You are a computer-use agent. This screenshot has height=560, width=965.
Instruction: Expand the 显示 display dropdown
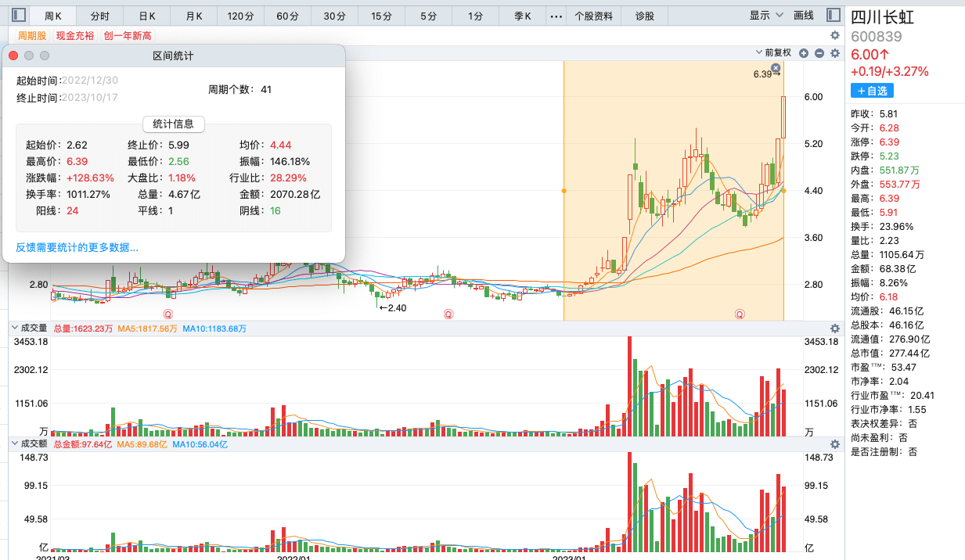coord(766,16)
